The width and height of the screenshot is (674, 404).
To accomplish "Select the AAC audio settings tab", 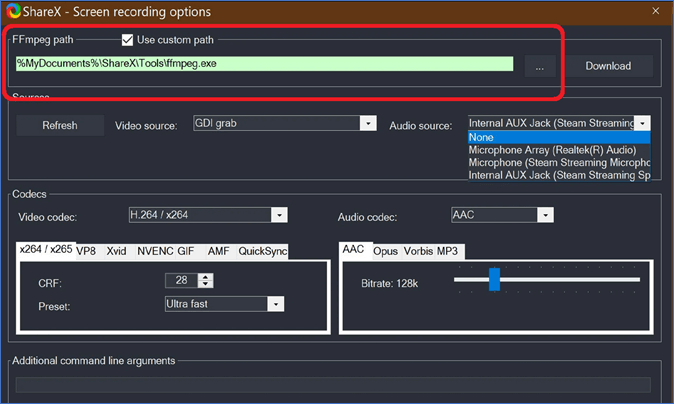I will coord(353,250).
